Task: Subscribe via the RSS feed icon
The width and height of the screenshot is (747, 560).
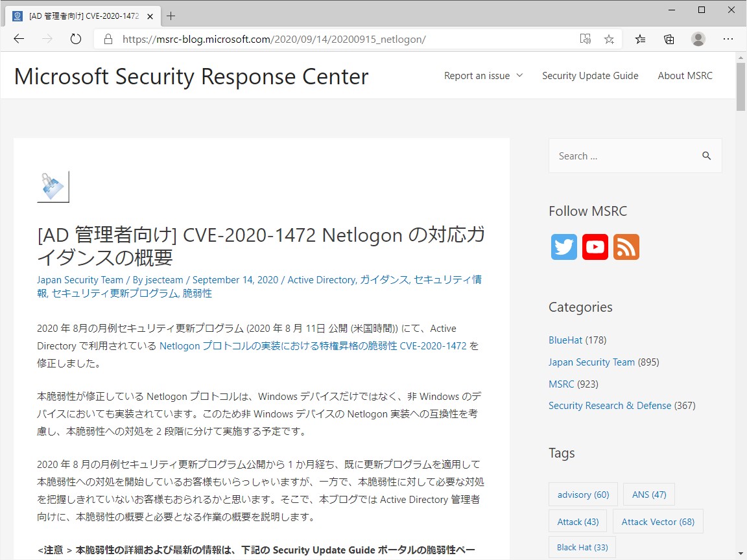Action: tap(626, 247)
